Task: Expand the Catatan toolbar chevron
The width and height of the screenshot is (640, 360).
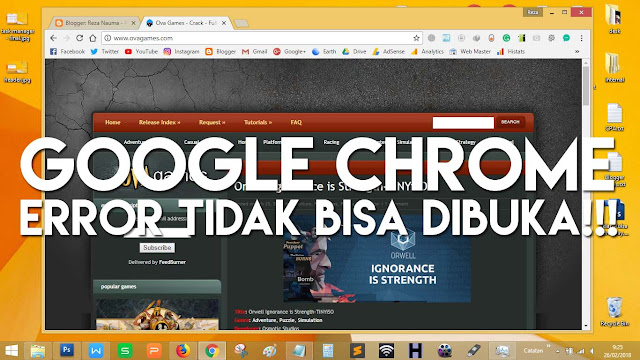Action: point(548,346)
